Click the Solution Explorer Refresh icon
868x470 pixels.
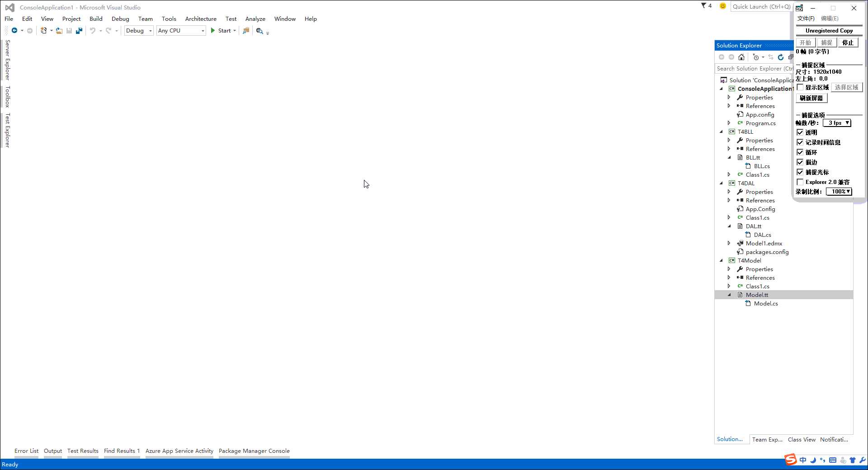click(x=781, y=57)
